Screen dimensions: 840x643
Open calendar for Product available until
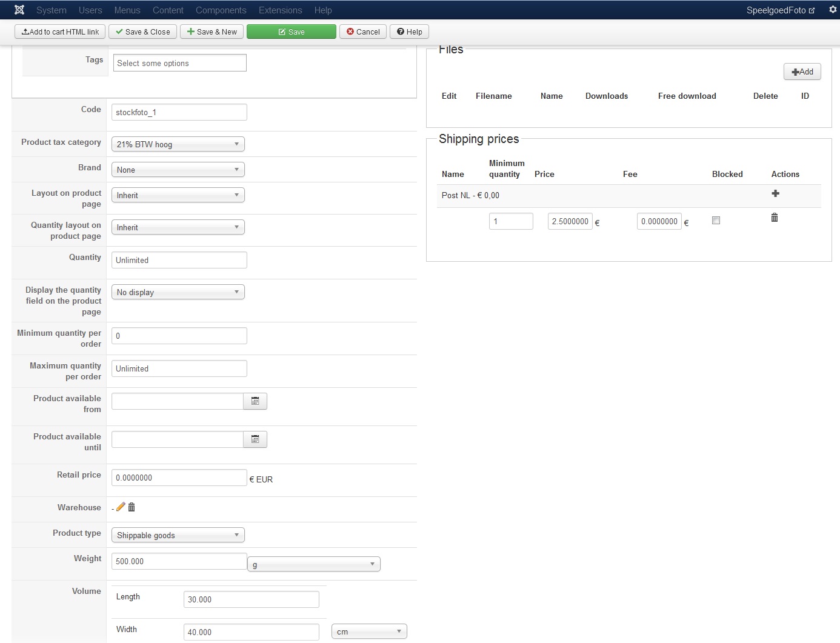[255, 439]
